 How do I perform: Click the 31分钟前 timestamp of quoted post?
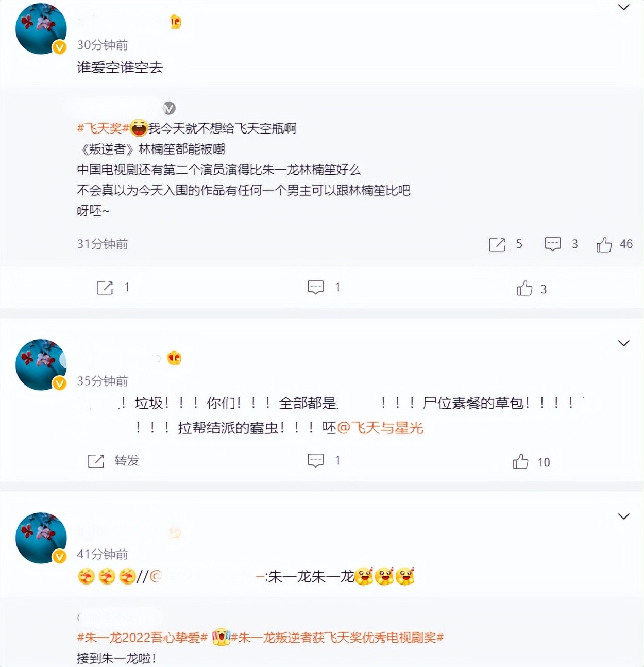[103, 244]
